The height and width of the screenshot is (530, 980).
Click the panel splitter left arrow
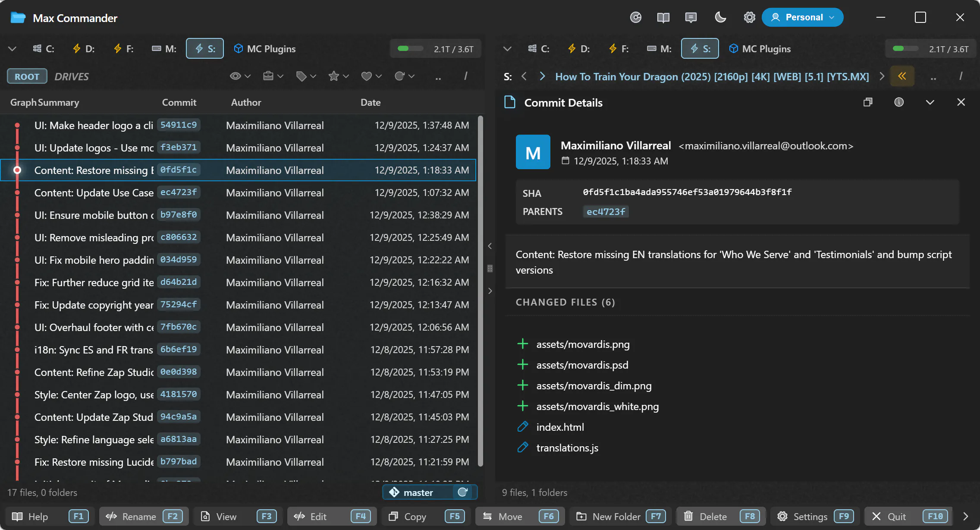(490, 246)
